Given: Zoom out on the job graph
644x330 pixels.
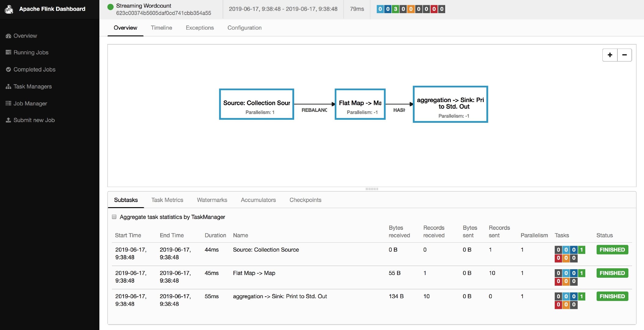Looking at the screenshot, I should click(x=624, y=55).
